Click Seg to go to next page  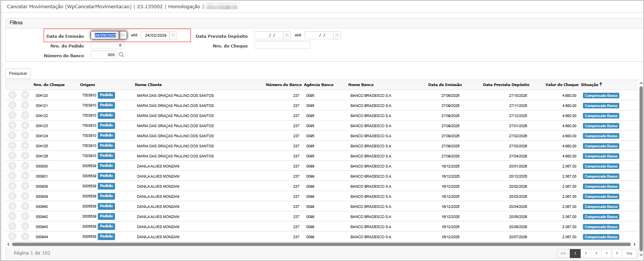629,253
